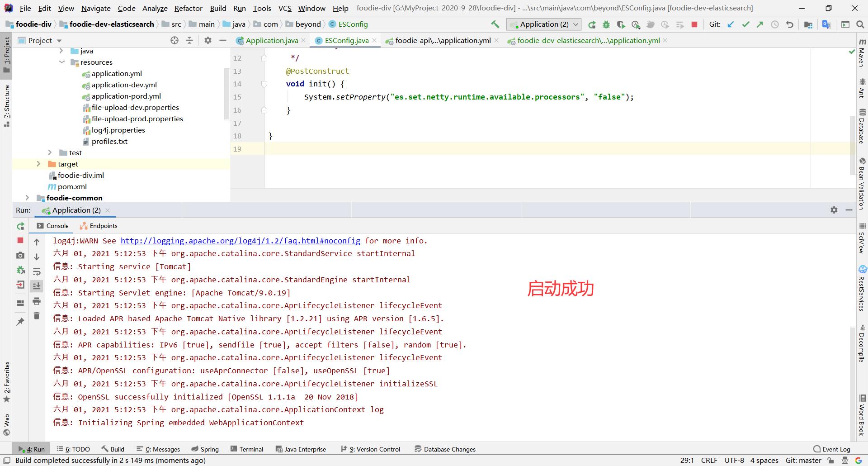Toggle soft-wrap in console
This screenshot has width=868, height=466.
pos(37,271)
